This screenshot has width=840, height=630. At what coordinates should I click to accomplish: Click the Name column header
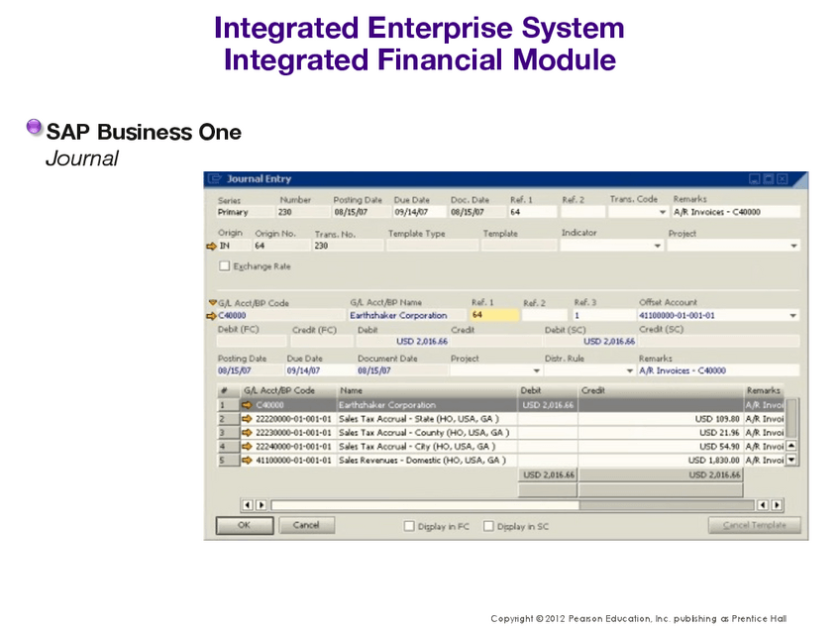pyautogui.click(x=428, y=390)
